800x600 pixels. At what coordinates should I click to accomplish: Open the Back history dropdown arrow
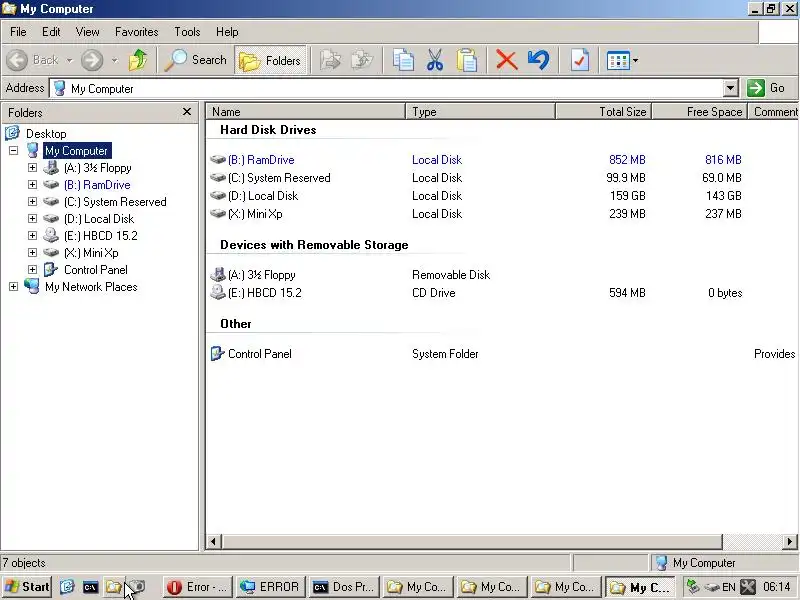[69, 60]
